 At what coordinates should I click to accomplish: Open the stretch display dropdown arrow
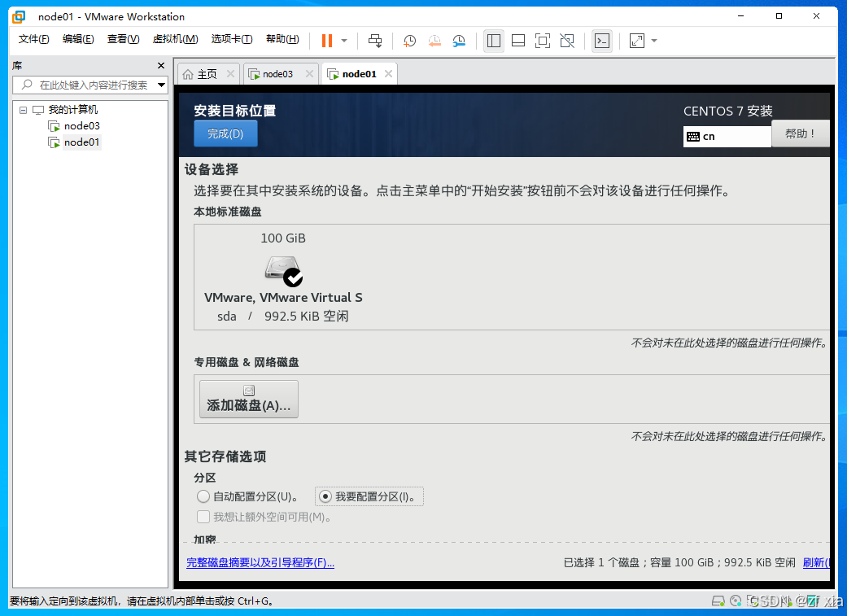point(654,41)
